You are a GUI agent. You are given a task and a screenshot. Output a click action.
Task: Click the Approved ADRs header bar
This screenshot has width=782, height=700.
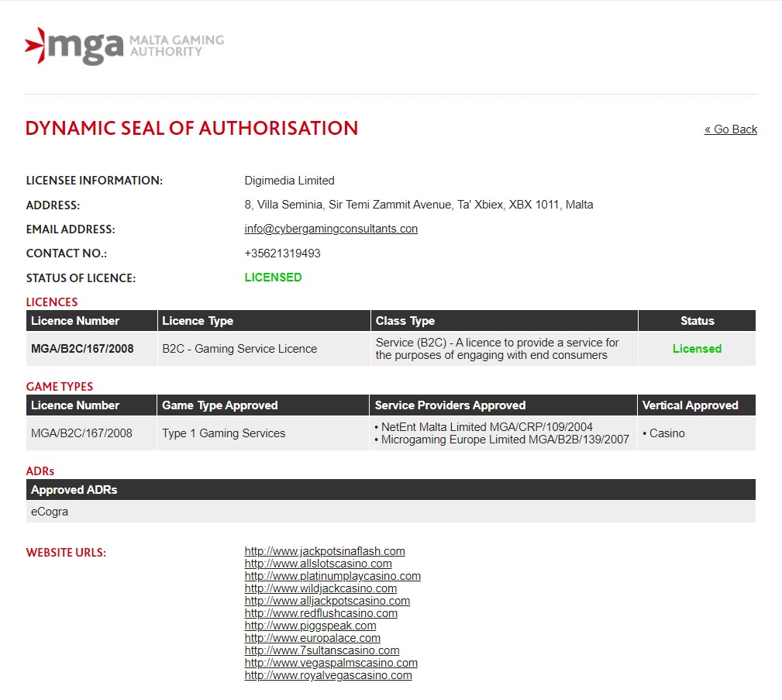tap(391, 490)
